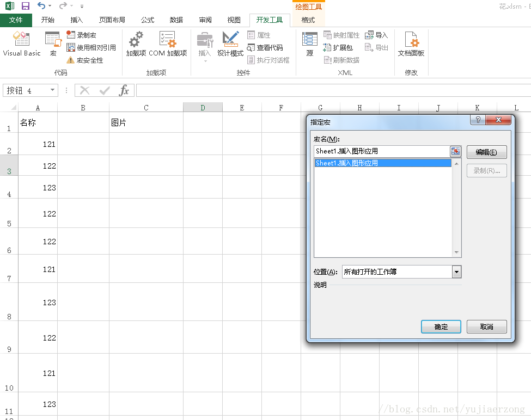Customize the Quick Access Toolbar dropdown
Screen dimensions: 531x420
tap(82, 6)
